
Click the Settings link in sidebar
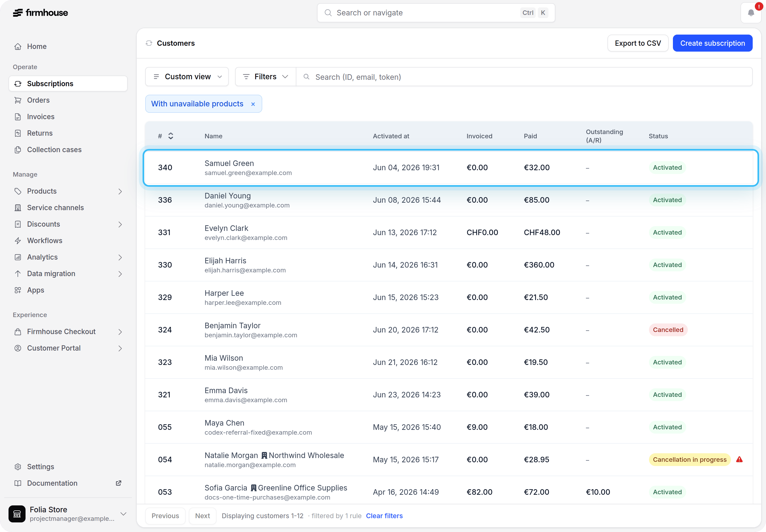[x=68, y=467]
